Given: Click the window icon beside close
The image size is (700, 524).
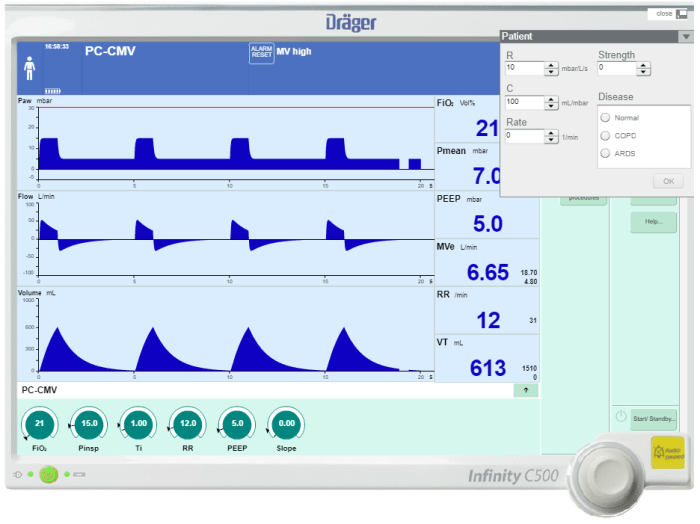Looking at the screenshot, I should point(682,13).
